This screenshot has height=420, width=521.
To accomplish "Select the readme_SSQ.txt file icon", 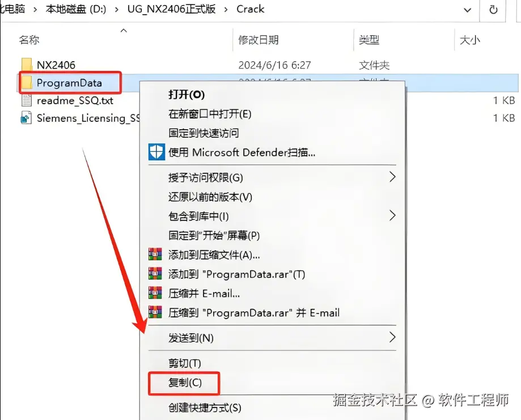I will click(x=27, y=100).
